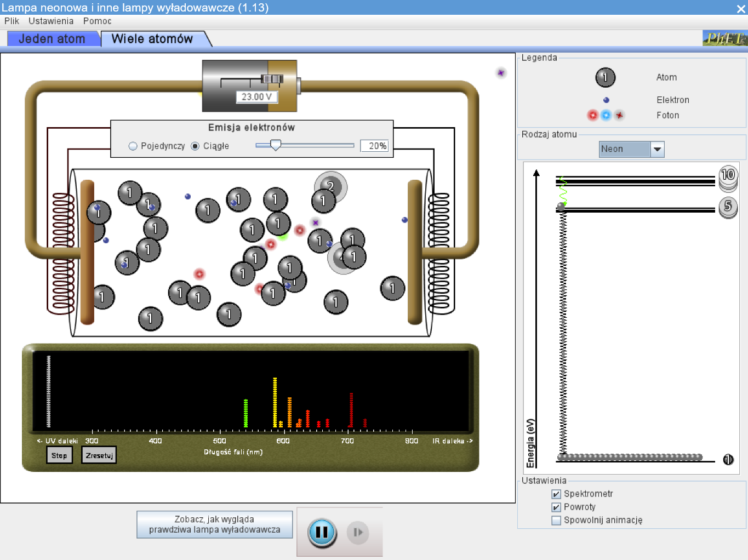The width and height of the screenshot is (748, 560).
Task: Click the dark red star photon in legend
Action: coord(619,115)
